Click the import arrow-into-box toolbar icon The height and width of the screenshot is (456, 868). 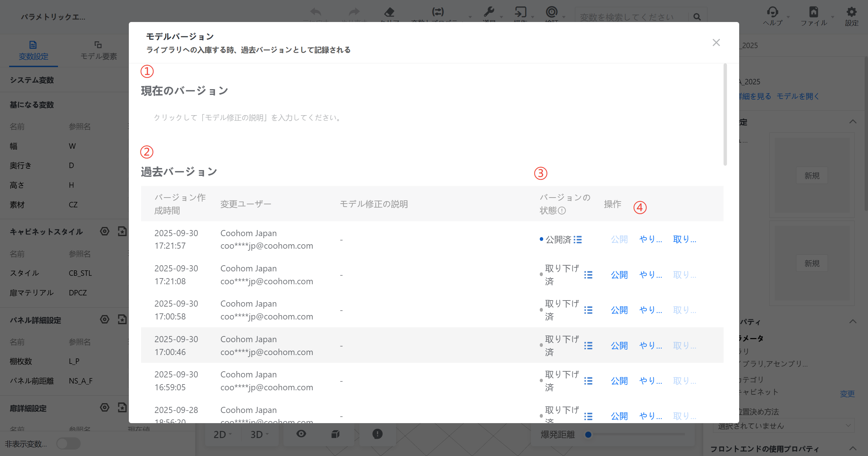coord(520,12)
